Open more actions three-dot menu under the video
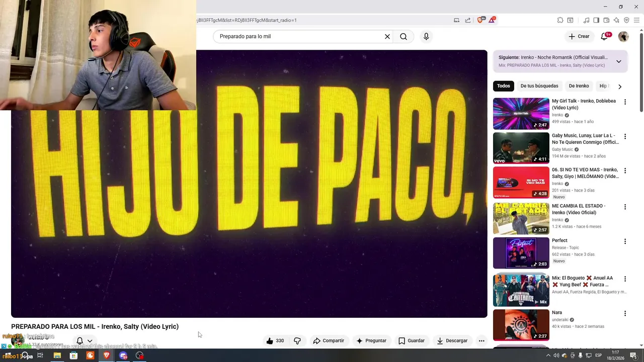 click(x=481, y=340)
